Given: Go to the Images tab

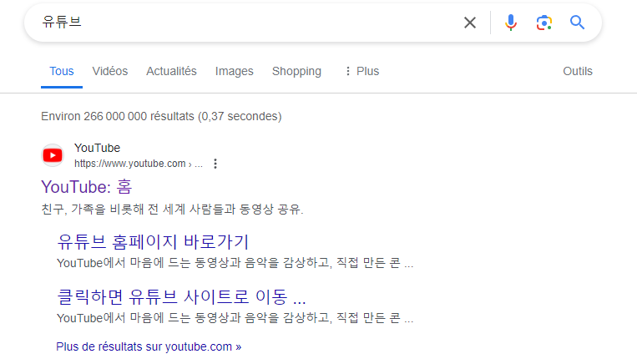Looking at the screenshot, I should click(235, 71).
